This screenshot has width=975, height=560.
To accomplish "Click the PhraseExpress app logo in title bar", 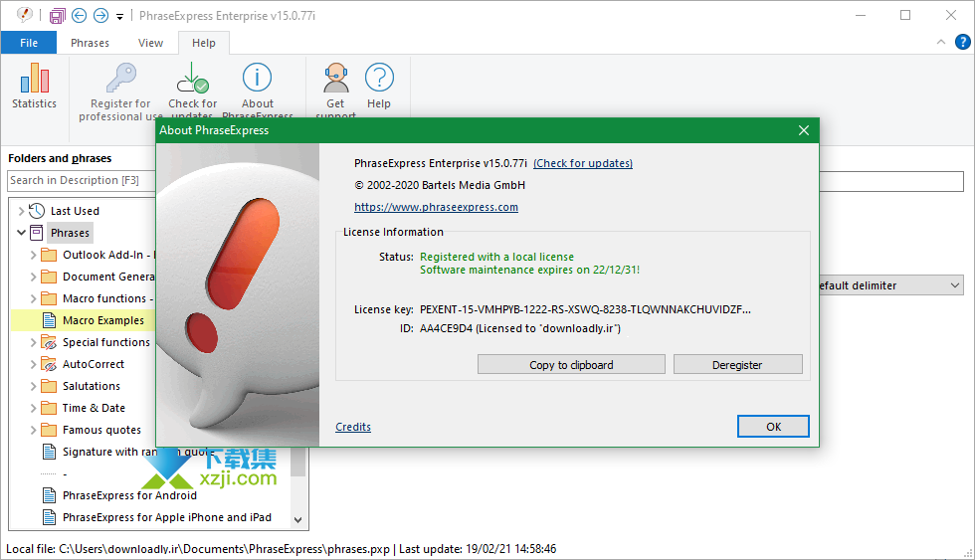I will (x=24, y=15).
